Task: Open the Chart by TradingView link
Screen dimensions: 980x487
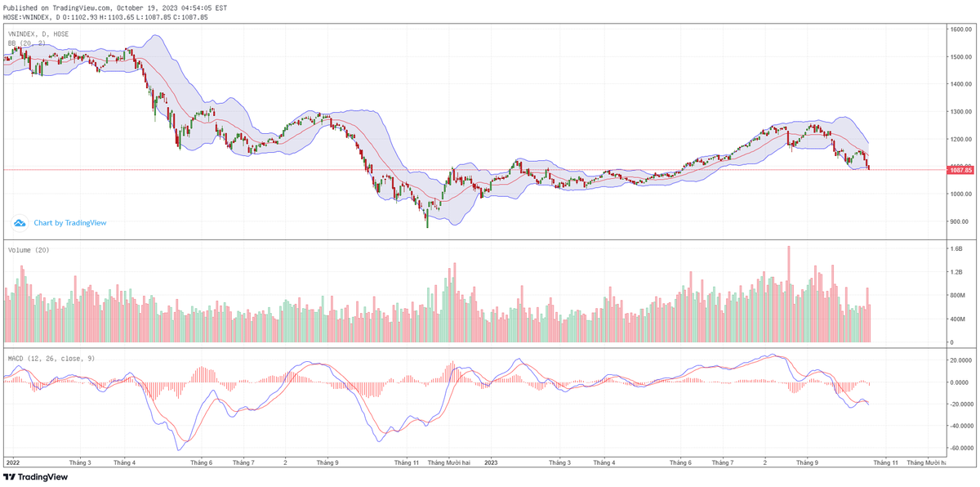Action: click(x=69, y=222)
